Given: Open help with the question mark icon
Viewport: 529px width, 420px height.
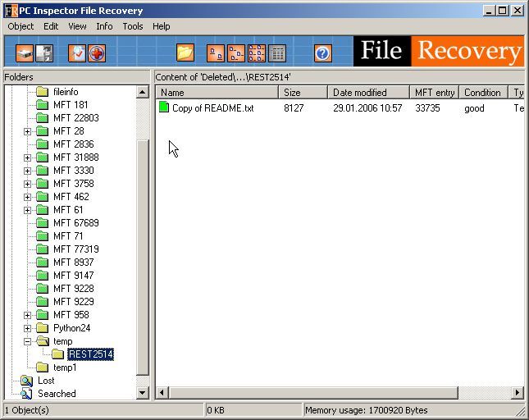Looking at the screenshot, I should point(322,53).
